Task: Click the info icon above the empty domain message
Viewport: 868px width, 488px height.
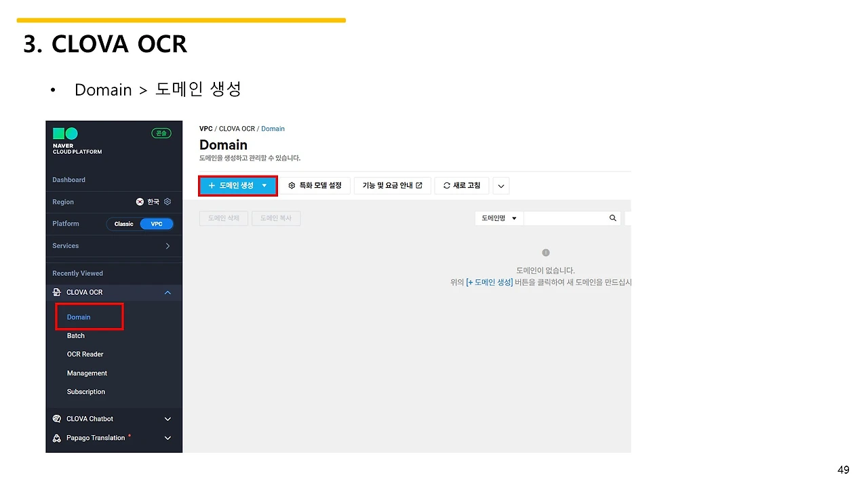Action: [x=545, y=252]
